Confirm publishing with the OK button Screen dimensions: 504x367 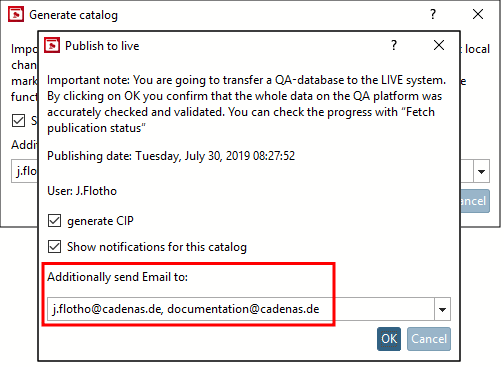tap(389, 339)
